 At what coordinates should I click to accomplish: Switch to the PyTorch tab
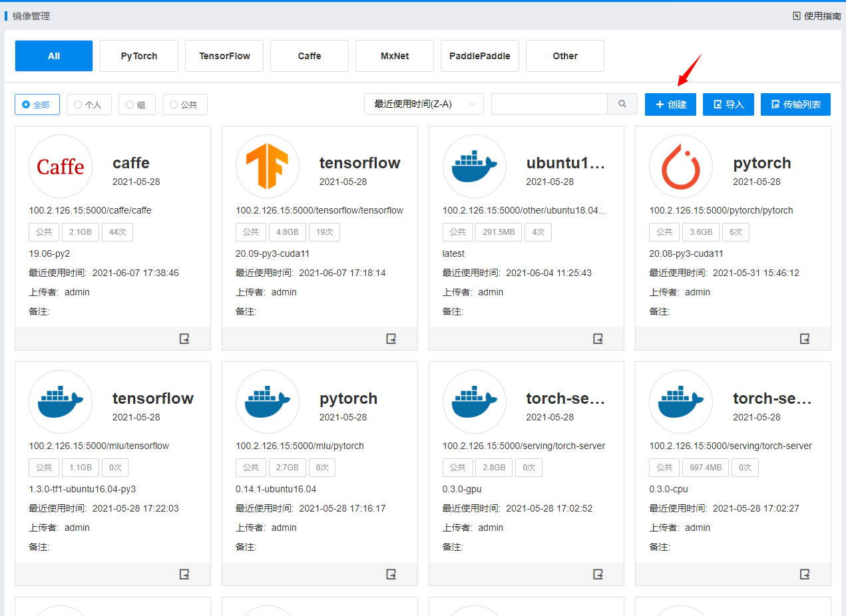pos(139,56)
